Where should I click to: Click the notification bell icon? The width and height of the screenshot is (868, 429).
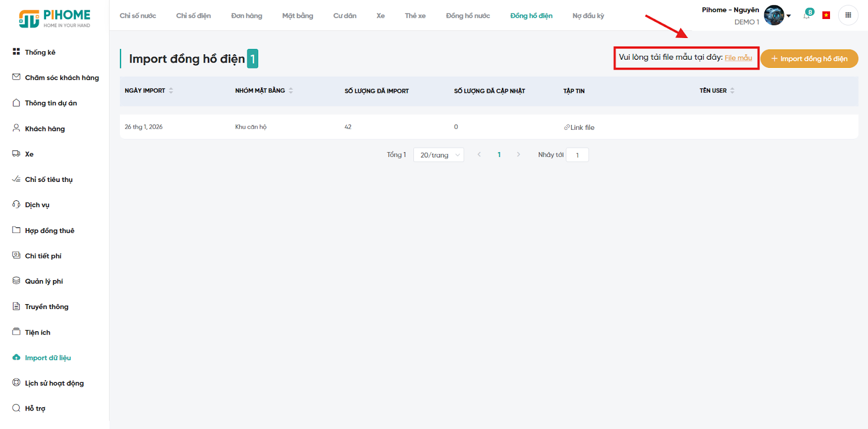coord(807,16)
